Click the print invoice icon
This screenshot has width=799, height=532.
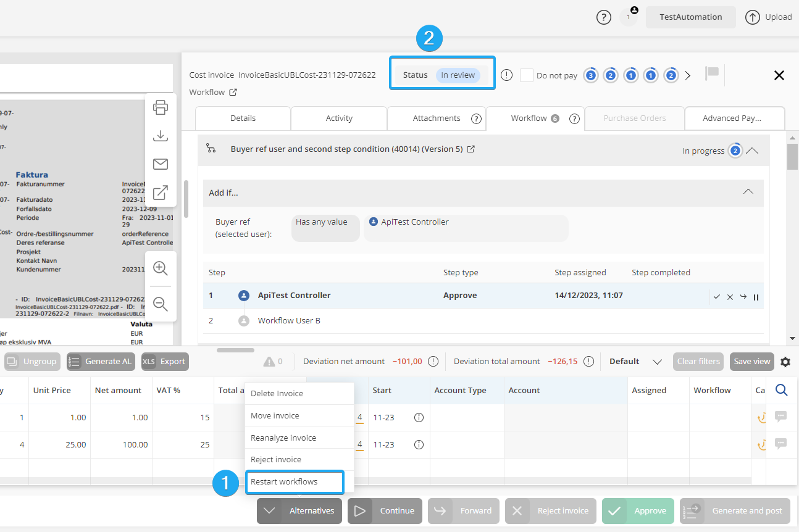point(161,107)
